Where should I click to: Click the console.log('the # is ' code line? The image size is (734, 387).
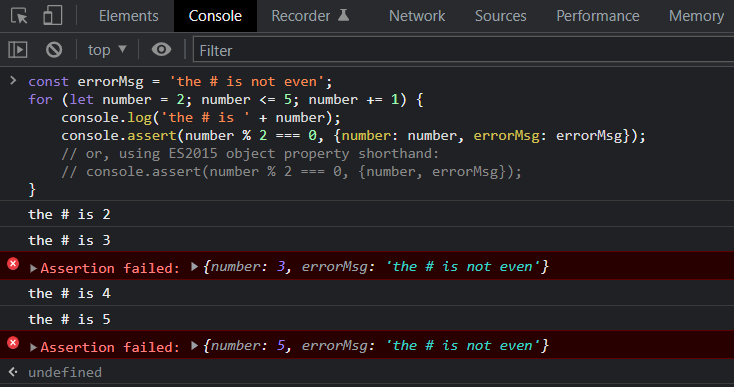tap(201, 117)
